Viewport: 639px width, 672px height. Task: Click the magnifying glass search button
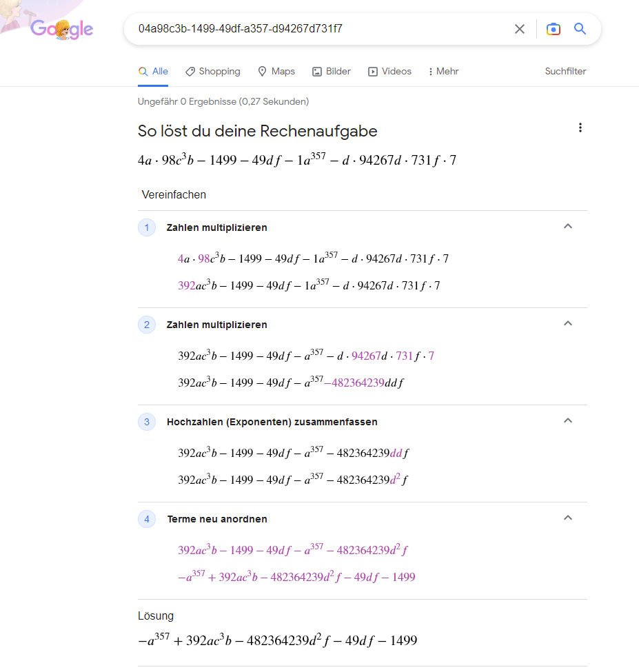pyautogui.click(x=580, y=29)
